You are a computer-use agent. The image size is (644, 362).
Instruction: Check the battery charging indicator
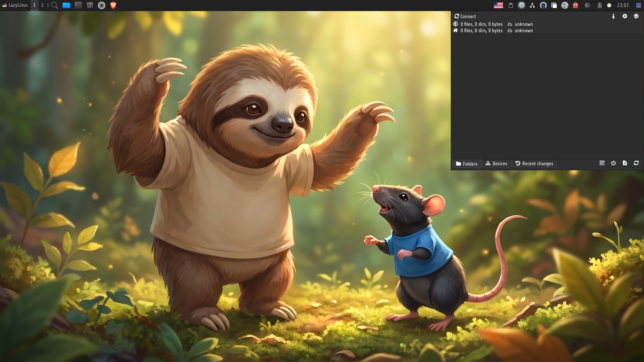600,5
